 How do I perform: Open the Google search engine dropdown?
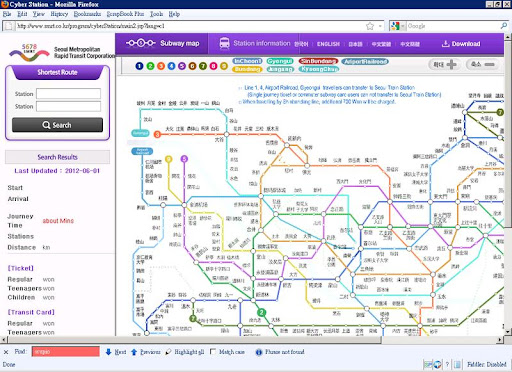click(398, 26)
